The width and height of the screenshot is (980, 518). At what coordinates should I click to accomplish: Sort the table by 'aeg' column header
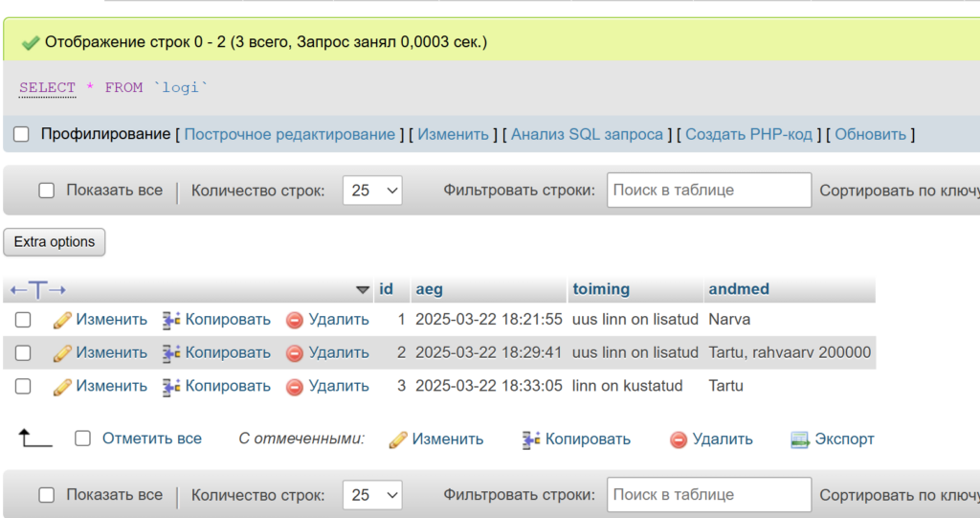pos(429,289)
